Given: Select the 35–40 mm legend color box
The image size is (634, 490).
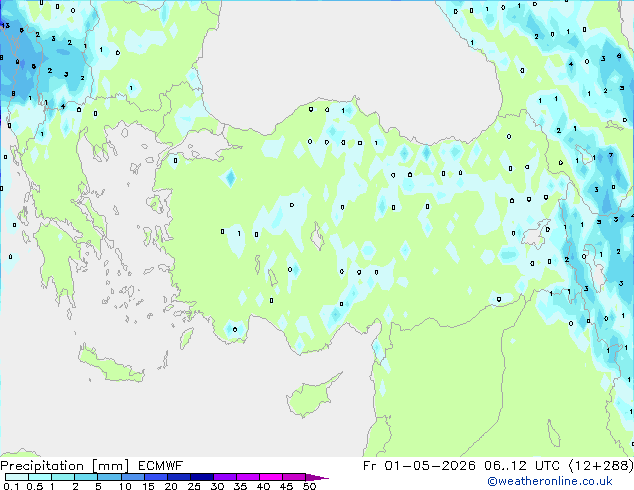Looking at the screenshot, I should click(247, 477).
